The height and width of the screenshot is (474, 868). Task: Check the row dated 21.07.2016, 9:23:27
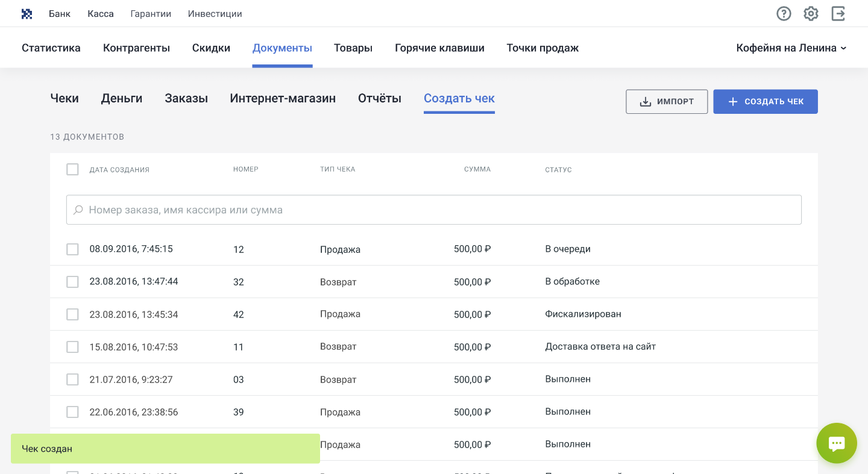72,379
